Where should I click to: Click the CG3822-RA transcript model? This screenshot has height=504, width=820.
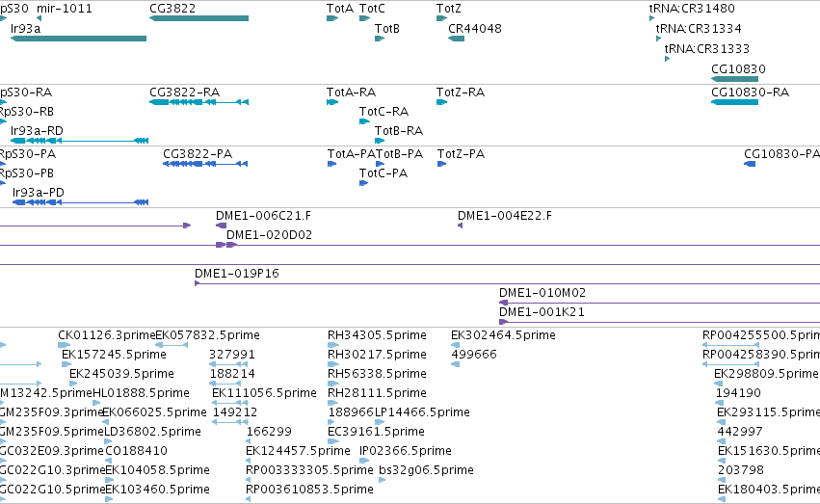pyautogui.click(x=198, y=102)
